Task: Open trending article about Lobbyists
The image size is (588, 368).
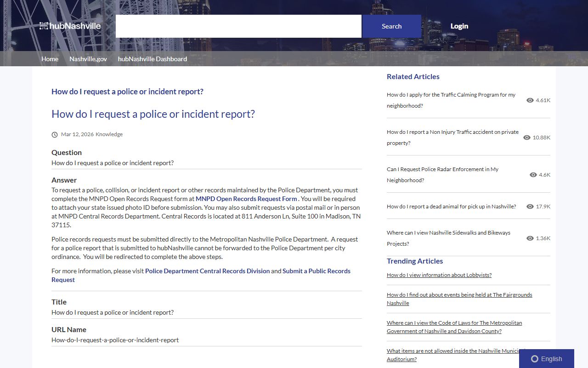Action: 439,275
